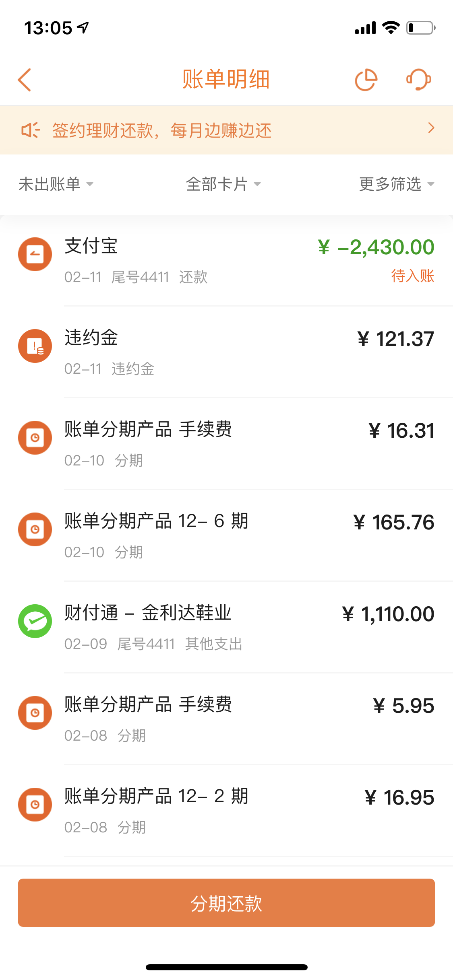Image resolution: width=453 pixels, height=980 pixels.
Task: Tap the 分期还款 button
Action: point(226,903)
